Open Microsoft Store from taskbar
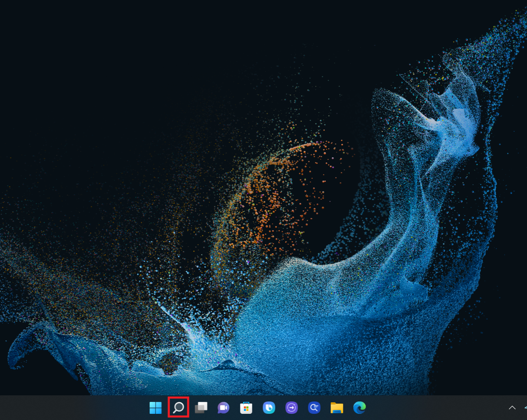This screenshot has width=527, height=420. click(x=246, y=408)
